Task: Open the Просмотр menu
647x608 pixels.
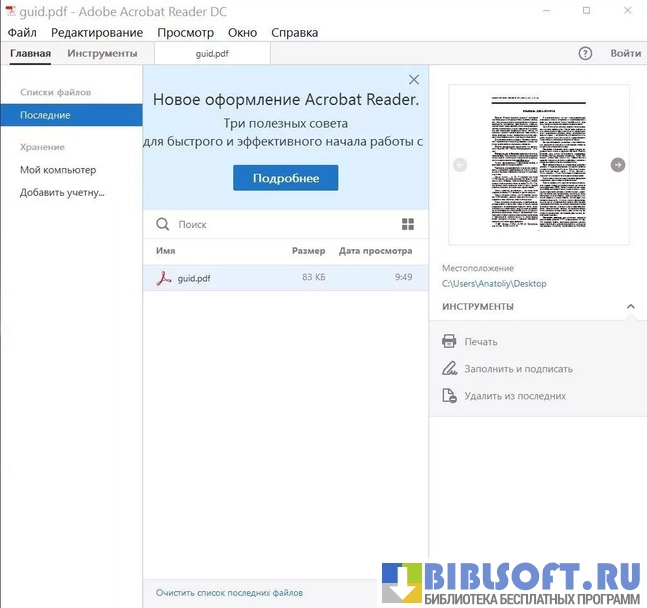Action: click(x=185, y=32)
